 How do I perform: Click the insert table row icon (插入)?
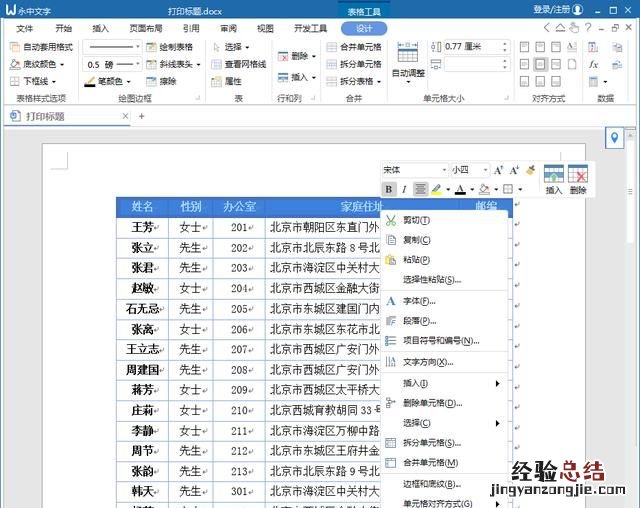point(554,178)
